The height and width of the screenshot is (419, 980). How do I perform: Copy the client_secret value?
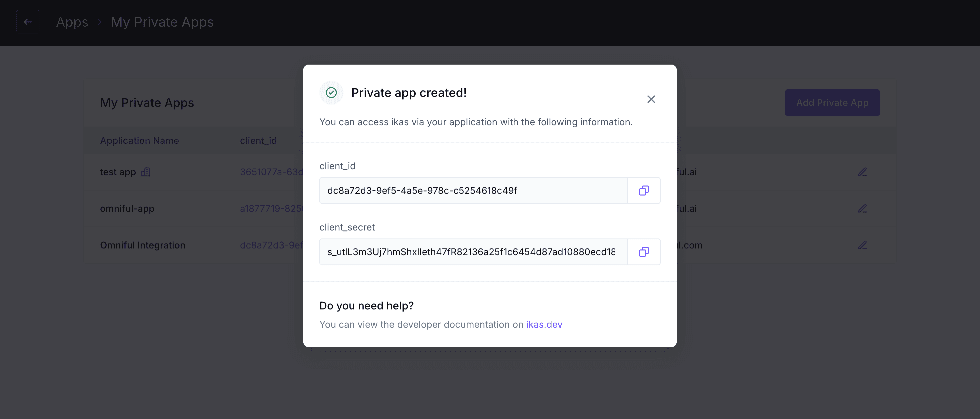point(644,252)
